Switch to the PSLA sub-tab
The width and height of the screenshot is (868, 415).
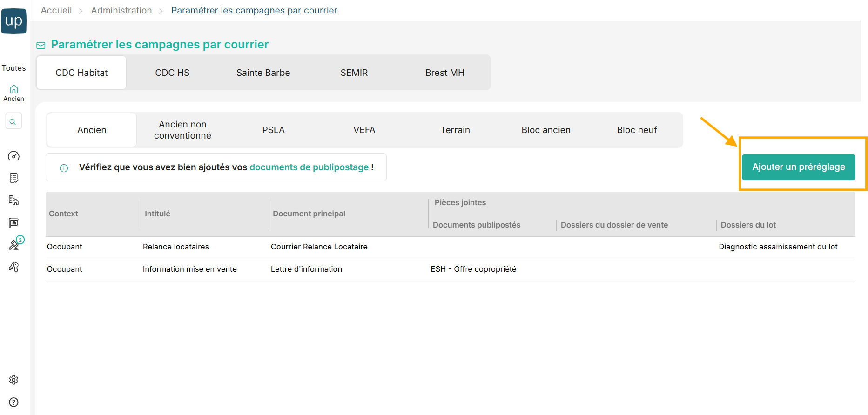[x=273, y=130]
